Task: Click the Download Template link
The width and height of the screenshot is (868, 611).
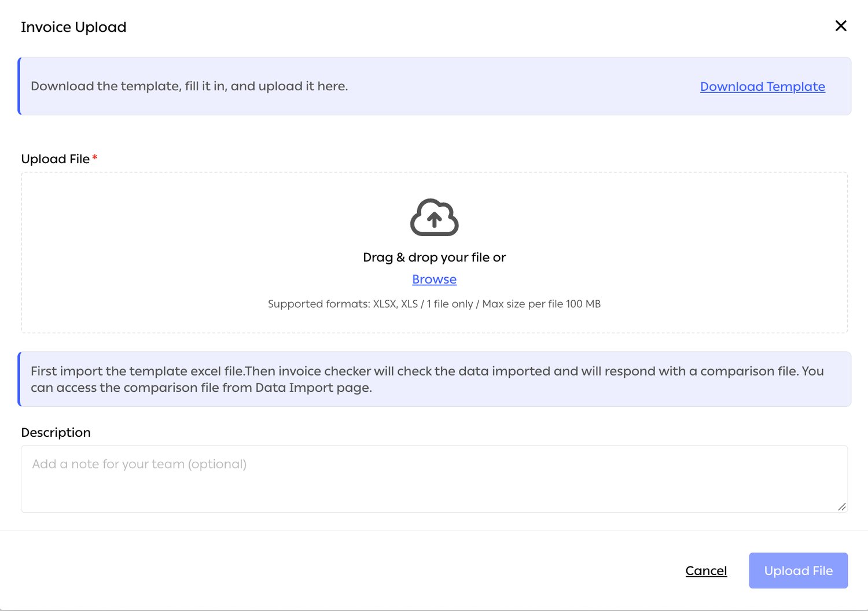Action: tap(763, 86)
